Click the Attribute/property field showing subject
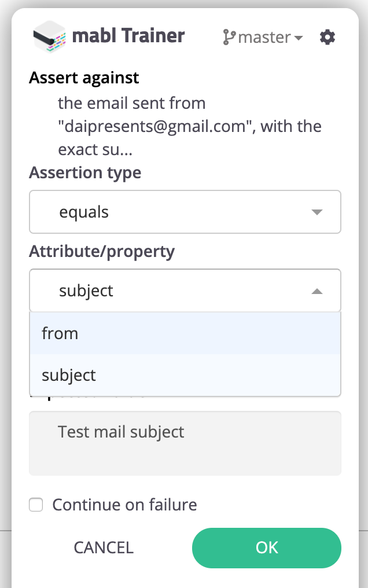This screenshot has height=588, width=368. tap(174, 291)
